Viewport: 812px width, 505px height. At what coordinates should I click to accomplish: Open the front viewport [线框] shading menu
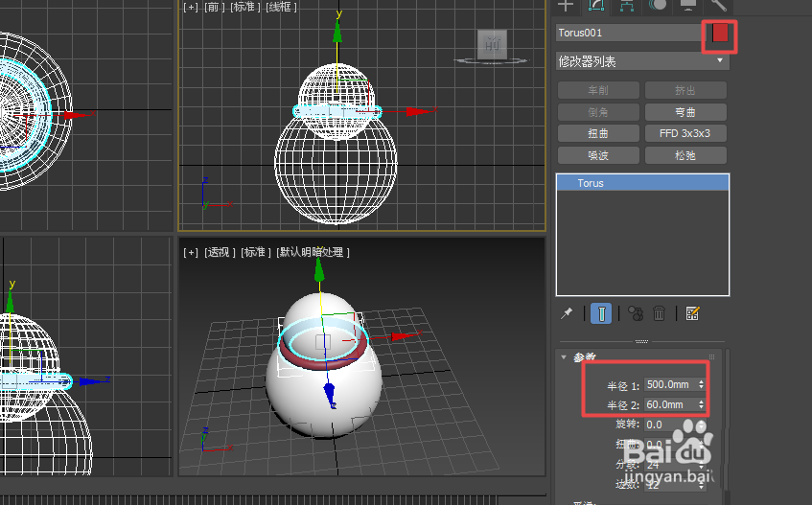pyautogui.click(x=281, y=8)
